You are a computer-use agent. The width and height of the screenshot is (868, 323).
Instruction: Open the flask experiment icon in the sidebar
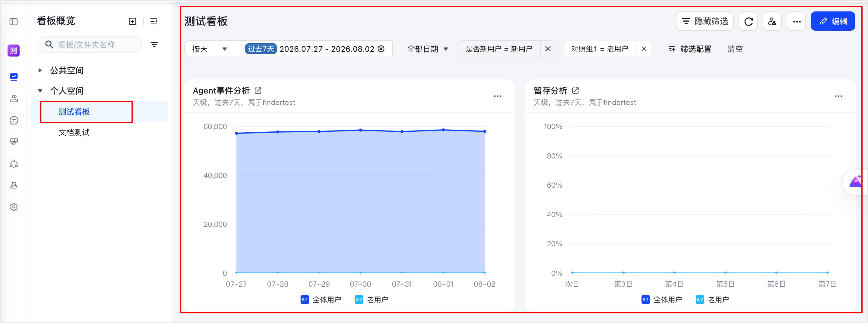tap(14, 185)
